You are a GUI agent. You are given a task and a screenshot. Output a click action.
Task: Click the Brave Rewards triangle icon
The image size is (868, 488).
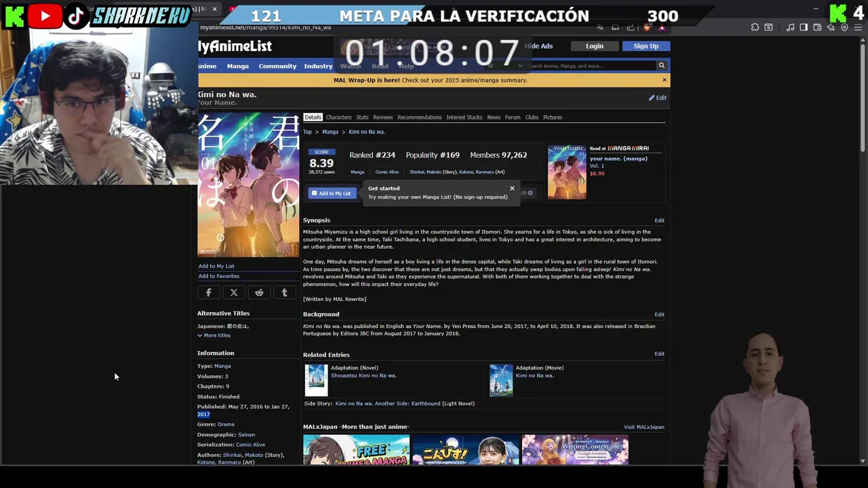point(661,27)
